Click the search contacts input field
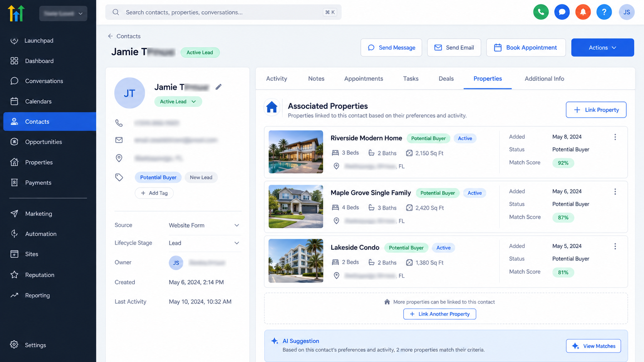The width and height of the screenshot is (644, 362). (223, 12)
